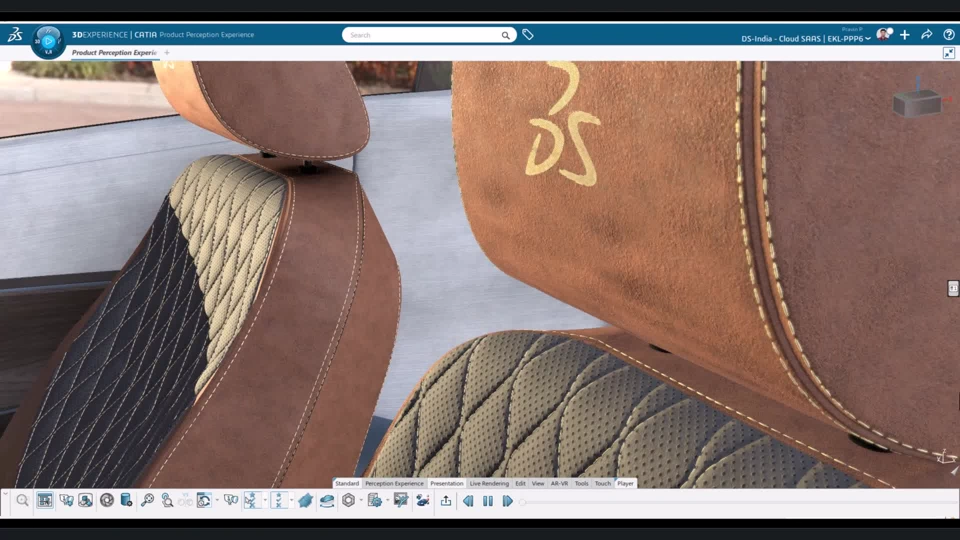The width and height of the screenshot is (960, 540).
Task: Switch to the Perception Experience toolbar tab
Action: [x=394, y=484]
